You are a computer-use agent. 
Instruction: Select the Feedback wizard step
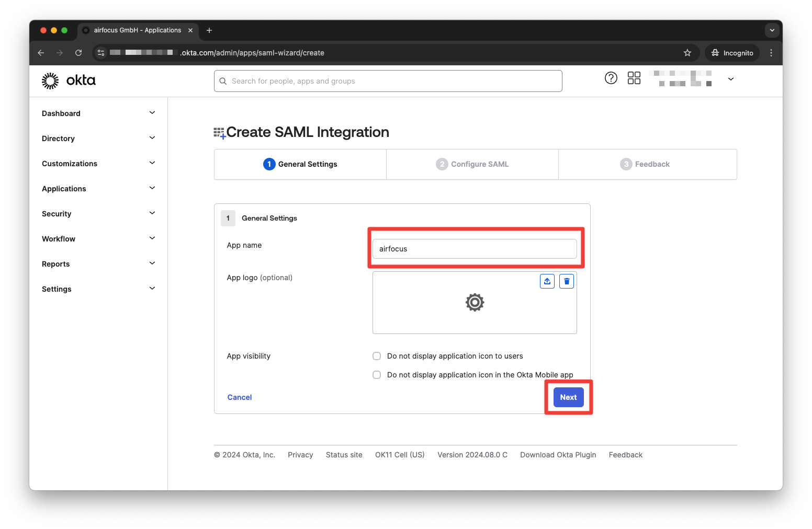[648, 164]
